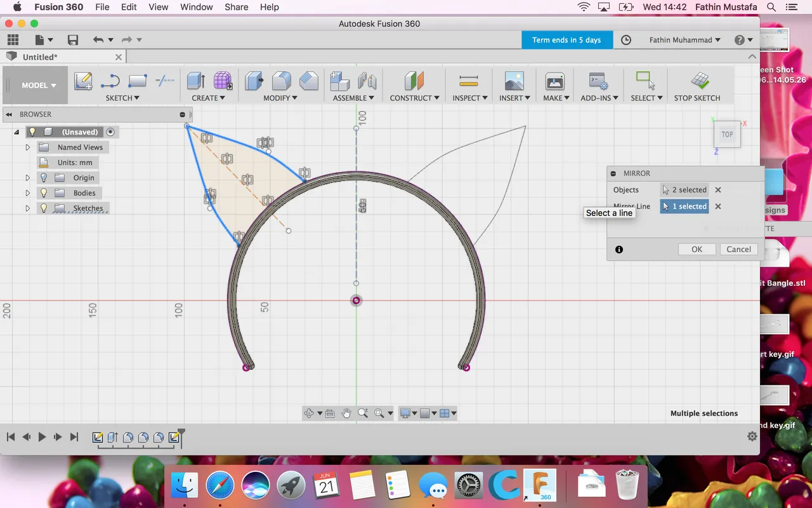Open System Preferences from the Dock

(x=469, y=486)
